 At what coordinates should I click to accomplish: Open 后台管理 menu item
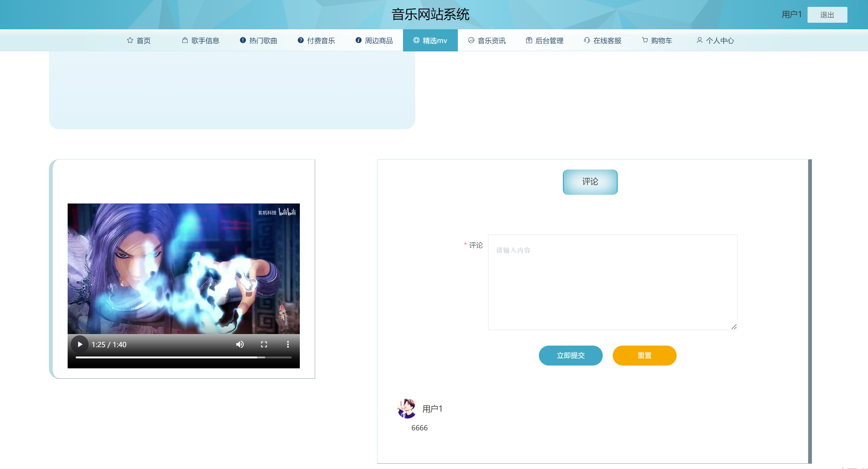point(545,41)
